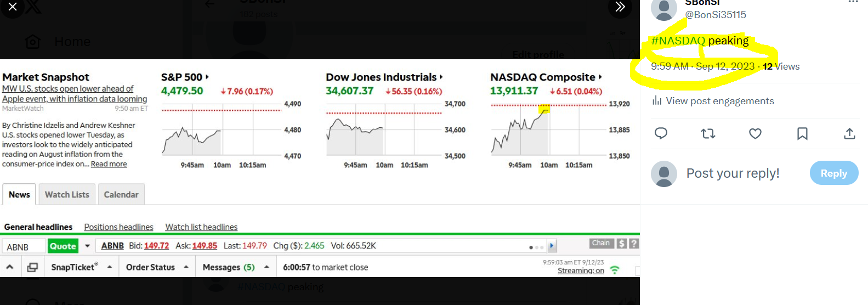868x305 pixels.
Task: Click the question mark help icon
Action: [x=634, y=244]
